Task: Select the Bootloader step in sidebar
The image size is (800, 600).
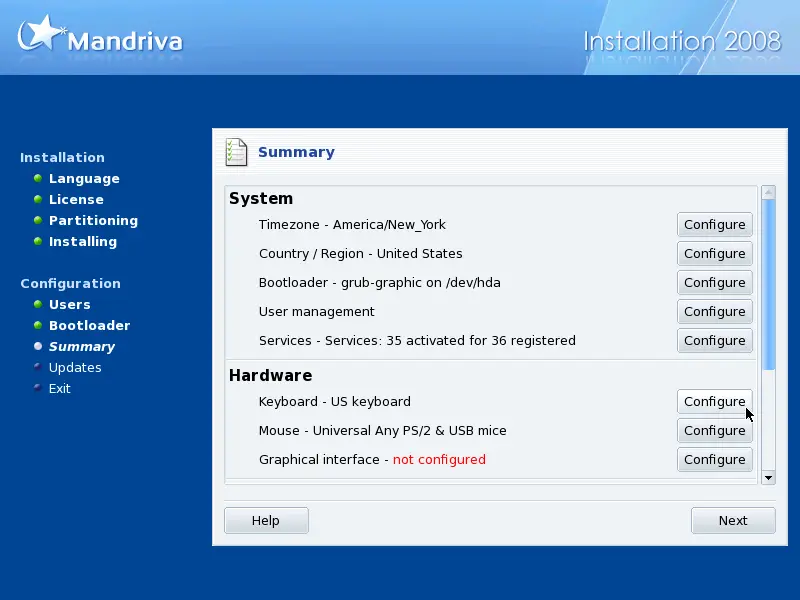Action: tap(89, 326)
